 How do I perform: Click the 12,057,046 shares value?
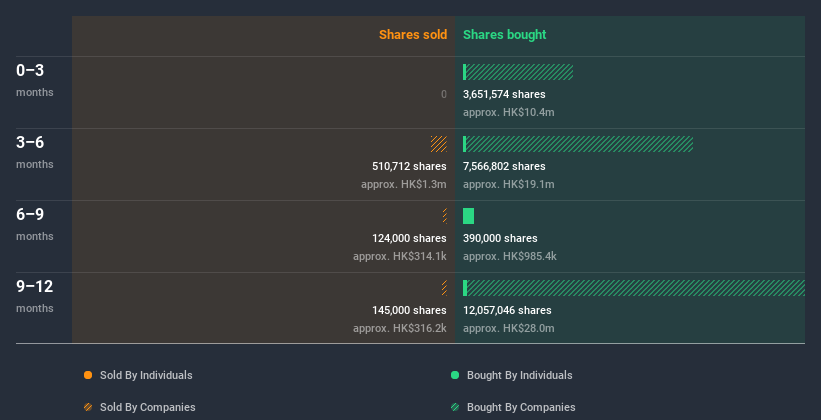pyautogui.click(x=507, y=310)
